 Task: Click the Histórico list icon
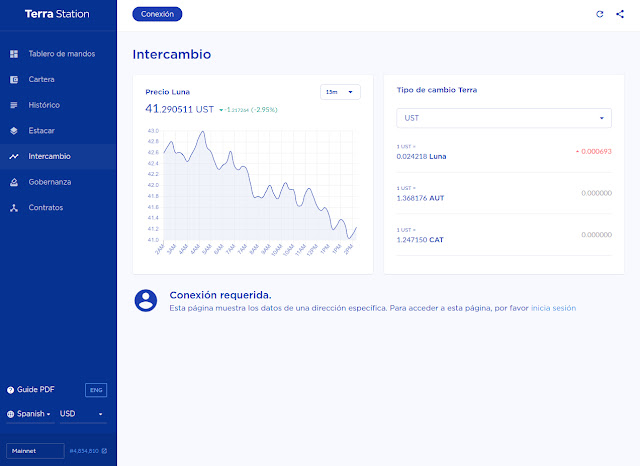(14, 105)
